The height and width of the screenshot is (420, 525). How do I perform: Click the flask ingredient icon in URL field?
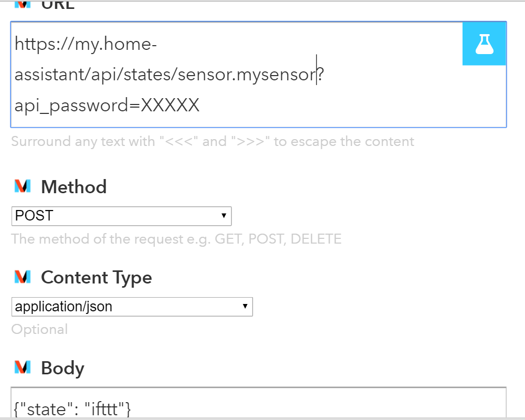tap(484, 44)
